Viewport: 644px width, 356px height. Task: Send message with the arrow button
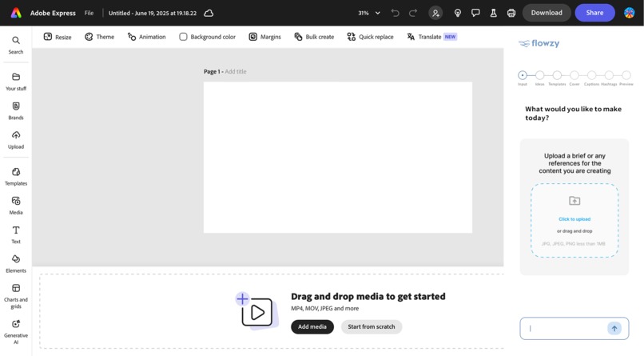tap(614, 329)
